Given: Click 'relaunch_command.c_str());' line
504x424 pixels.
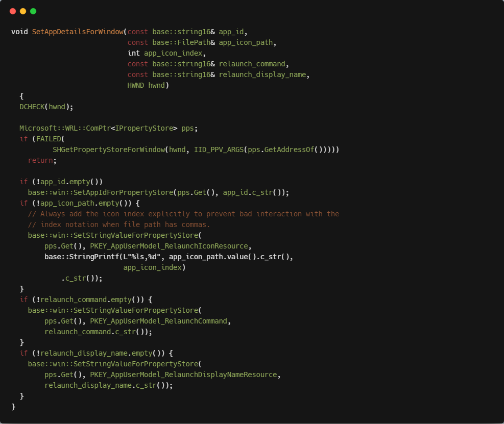Looking at the screenshot, I should point(99,332).
